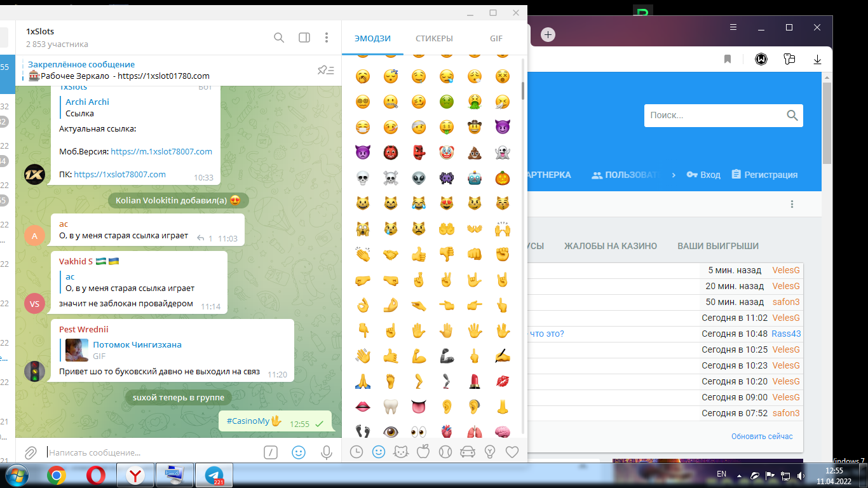Open the mobile version link m.1xslot78007.com
The height and width of the screenshot is (488, 868).
click(x=161, y=152)
